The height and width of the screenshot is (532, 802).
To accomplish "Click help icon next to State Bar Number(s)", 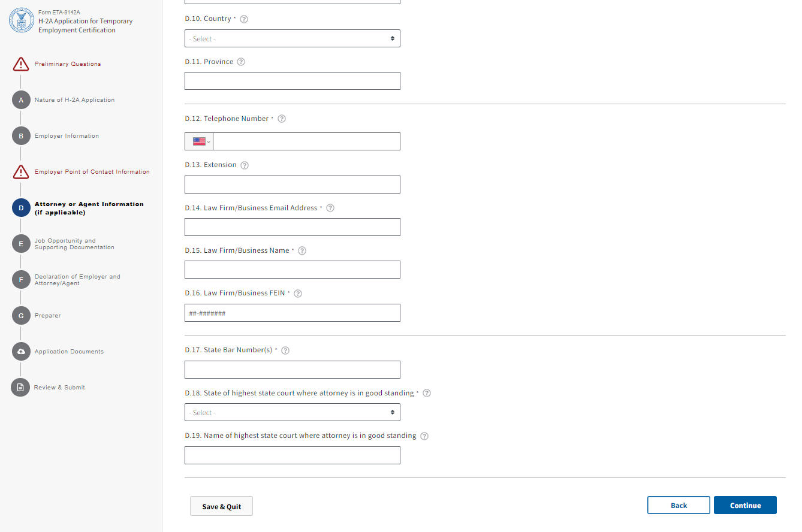I will tap(285, 350).
